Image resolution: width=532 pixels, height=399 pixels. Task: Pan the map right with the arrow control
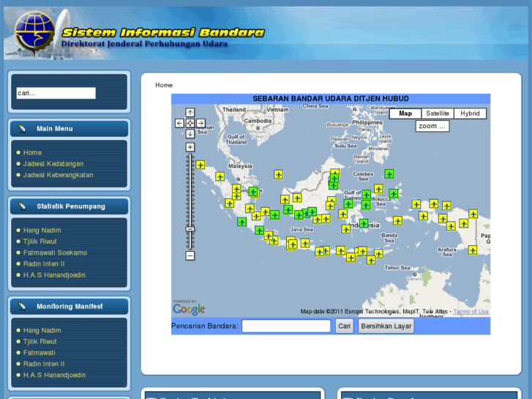[x=201, y=123]
